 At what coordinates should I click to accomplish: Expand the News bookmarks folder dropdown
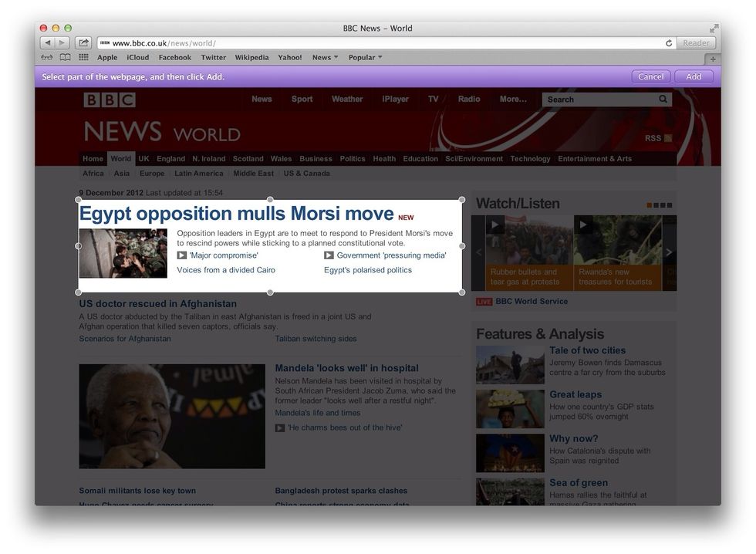coord(325,58)
